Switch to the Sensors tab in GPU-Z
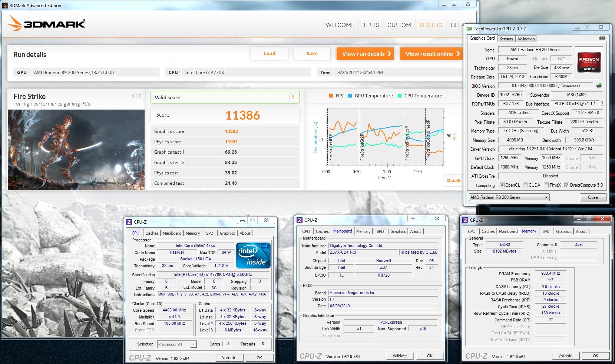This screenshot has height=364, width=615. pyautogui.click(x=506, y=39)
